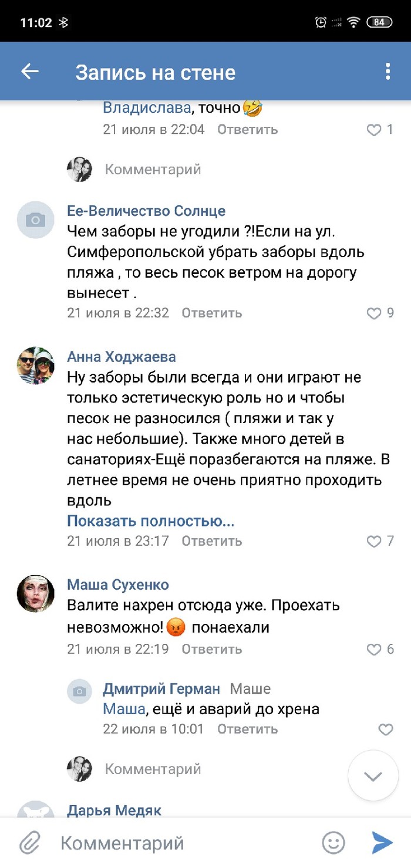Screen dimensions: 411x868
Task: Open the three-dot overflow menu
Action: click(x=388, y=72)
